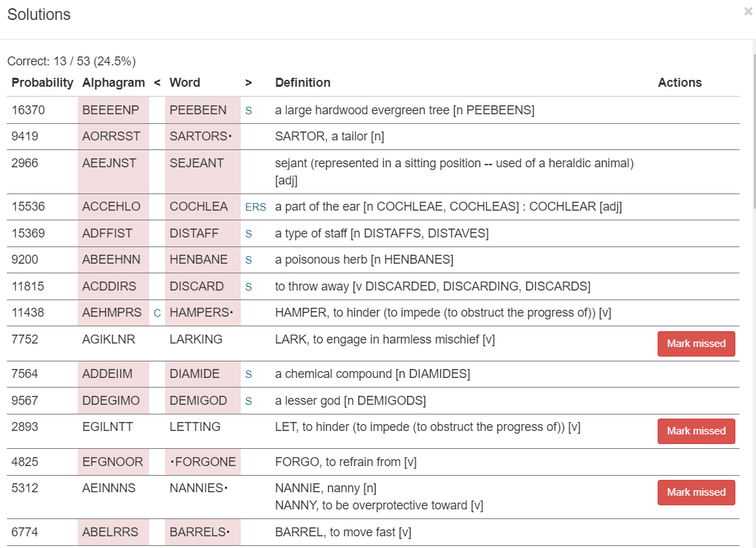Click the S back hook beside DISCARD

(249, 286)
